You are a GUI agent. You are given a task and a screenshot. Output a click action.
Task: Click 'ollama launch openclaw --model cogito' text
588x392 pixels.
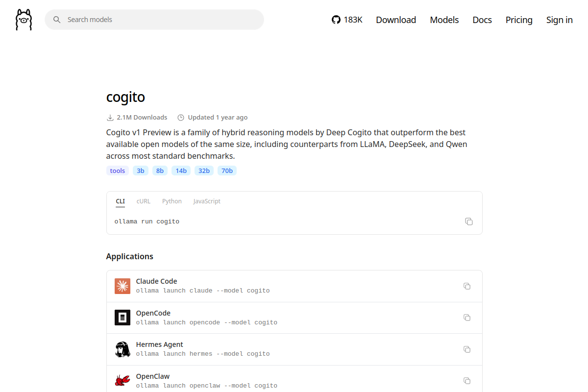[x=207, y=386]
